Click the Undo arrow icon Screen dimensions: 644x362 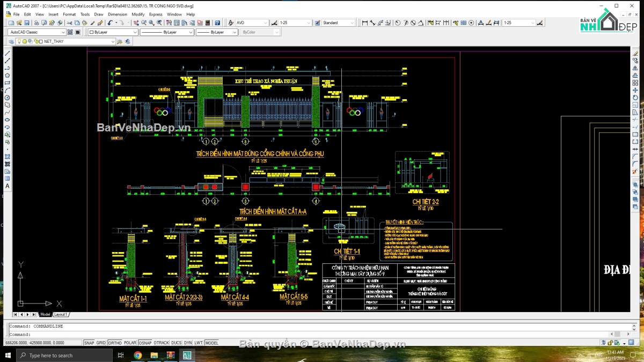click(x=109, y=23)
